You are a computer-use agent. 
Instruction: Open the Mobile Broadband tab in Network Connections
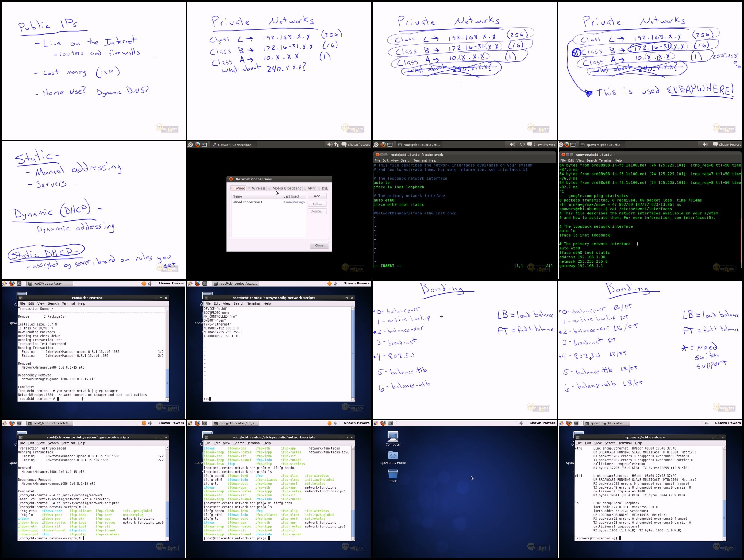pos(284,188)
